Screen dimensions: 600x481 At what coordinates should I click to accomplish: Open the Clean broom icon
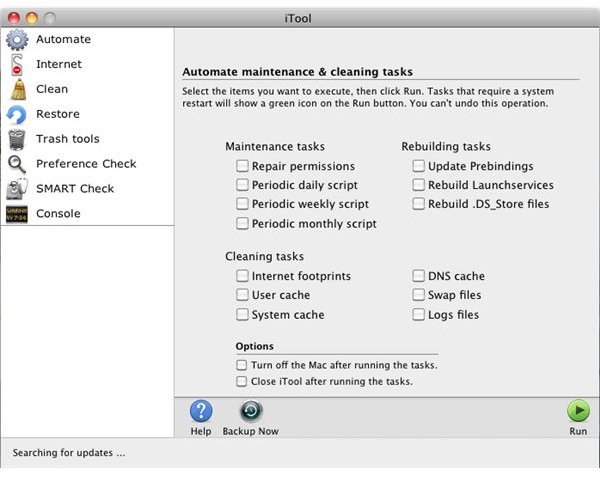click(18, 90)
